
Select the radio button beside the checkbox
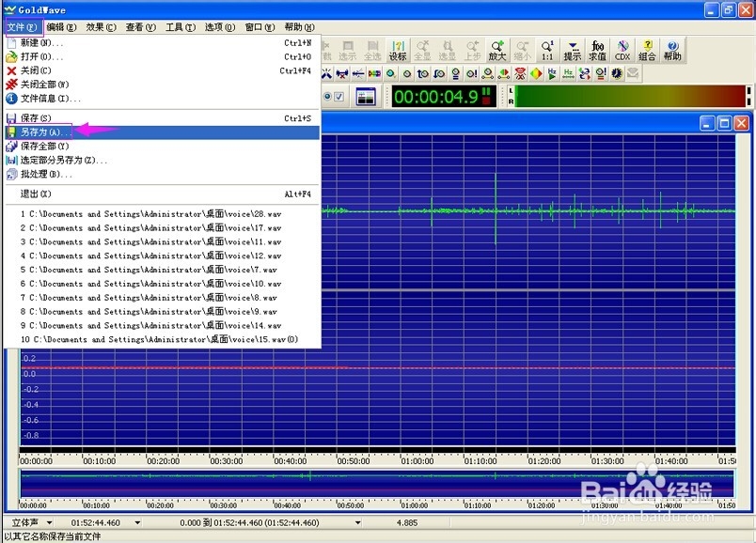pyautogui.click(x=327, y=97)
